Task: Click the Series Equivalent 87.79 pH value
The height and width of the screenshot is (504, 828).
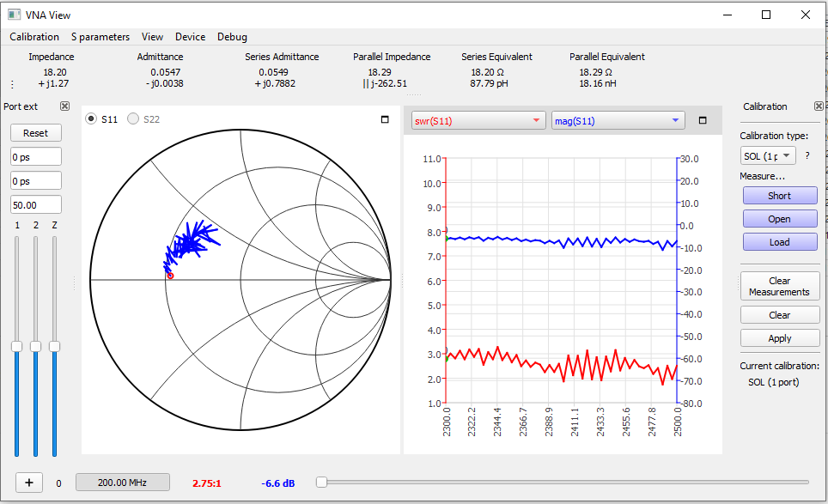Action: [489, 83]
